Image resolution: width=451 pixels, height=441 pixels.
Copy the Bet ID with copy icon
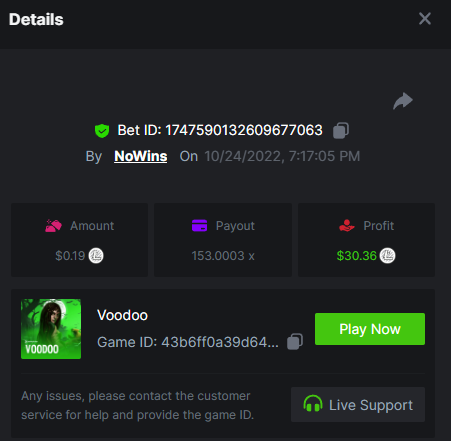(341, 130)
